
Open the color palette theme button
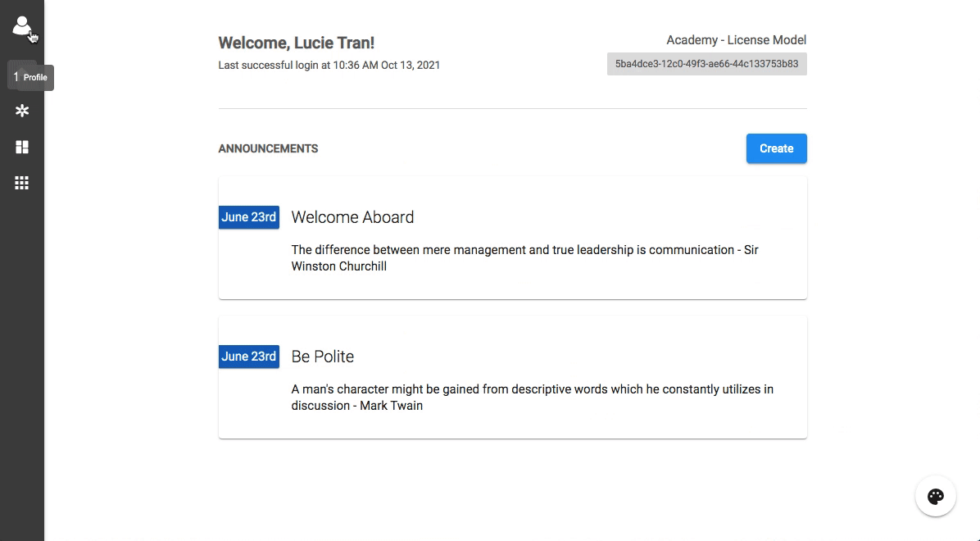936,497
